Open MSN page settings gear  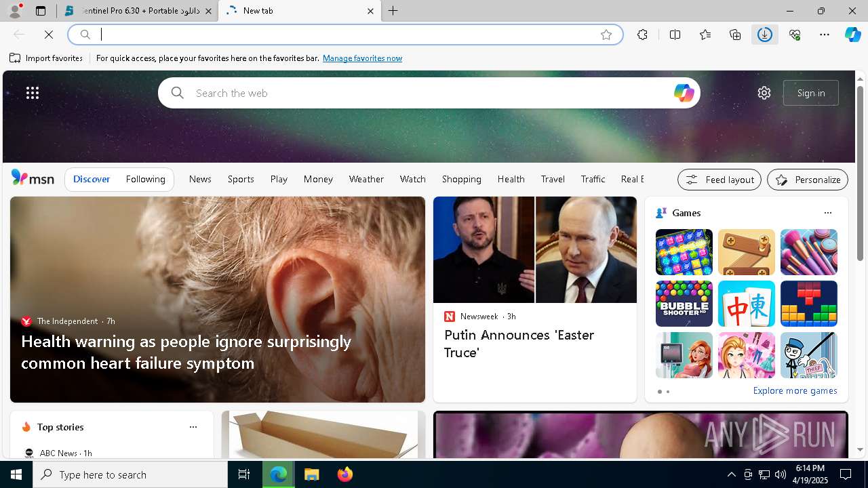764,93
